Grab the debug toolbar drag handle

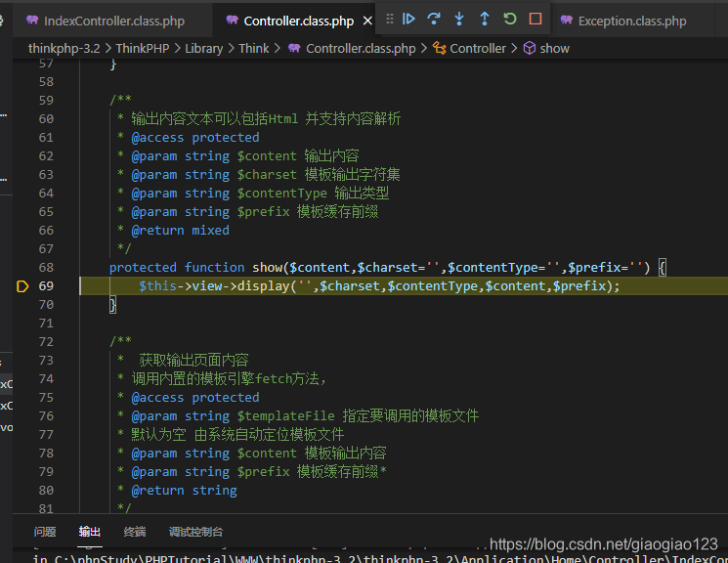tap(390, 19)
